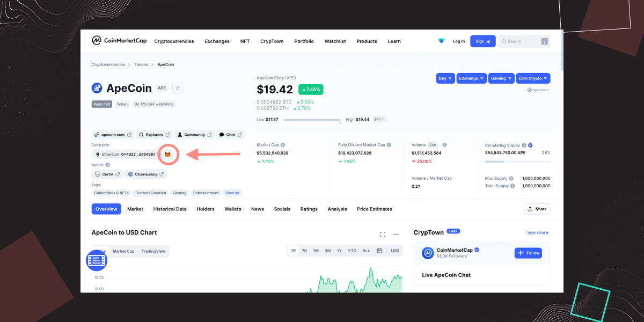Open the 24h dropdown next to Volume
This screenshot has height=322, width=644.
433,145
